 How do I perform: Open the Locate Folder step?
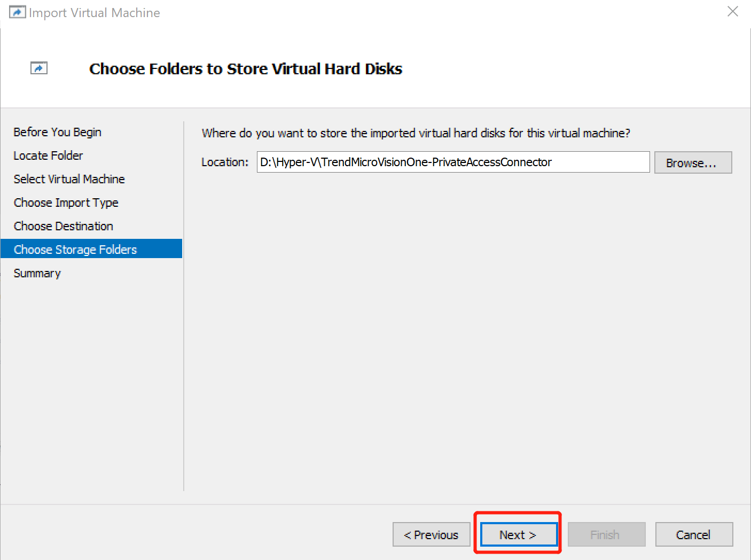point(48,155)
